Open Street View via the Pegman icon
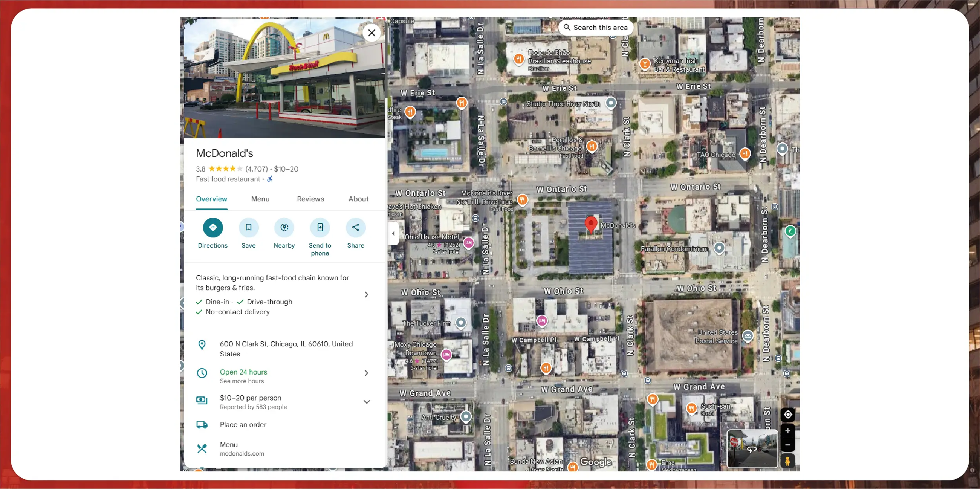The image size is (980, 489). coord(788,461)
